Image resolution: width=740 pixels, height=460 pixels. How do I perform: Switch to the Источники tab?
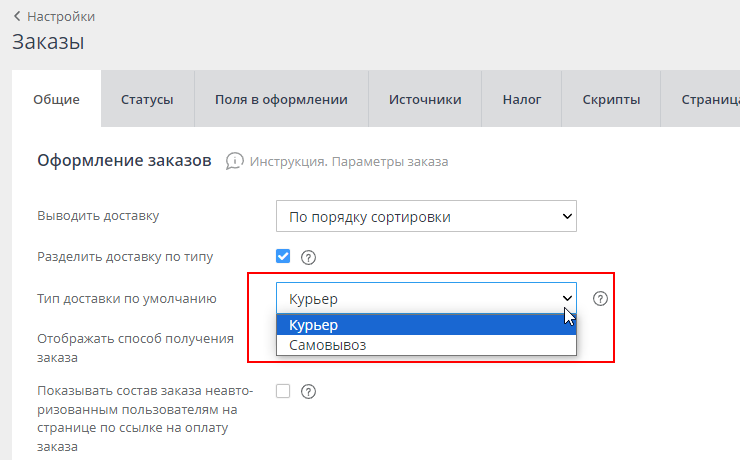coord(425,99)
